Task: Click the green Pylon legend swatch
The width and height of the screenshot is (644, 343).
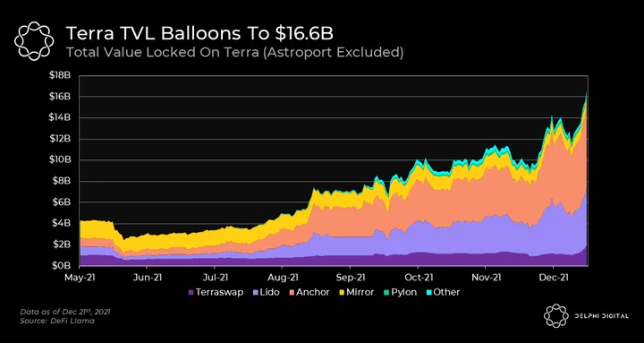Action: (x=386, y=293)
